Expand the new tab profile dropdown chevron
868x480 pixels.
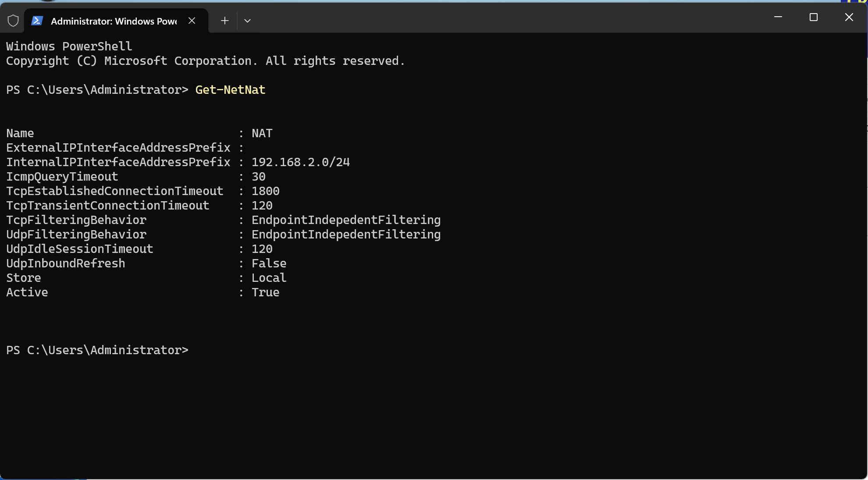point(247,21)
